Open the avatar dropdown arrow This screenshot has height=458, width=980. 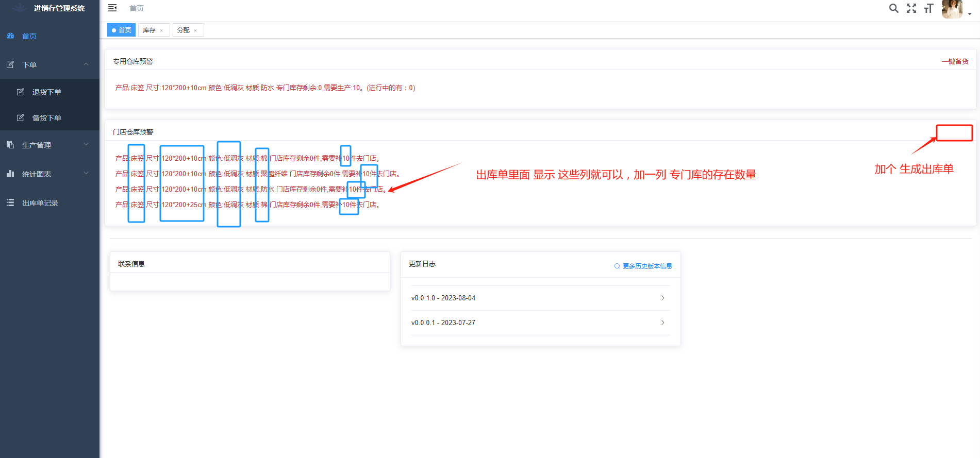click(970, 14)
